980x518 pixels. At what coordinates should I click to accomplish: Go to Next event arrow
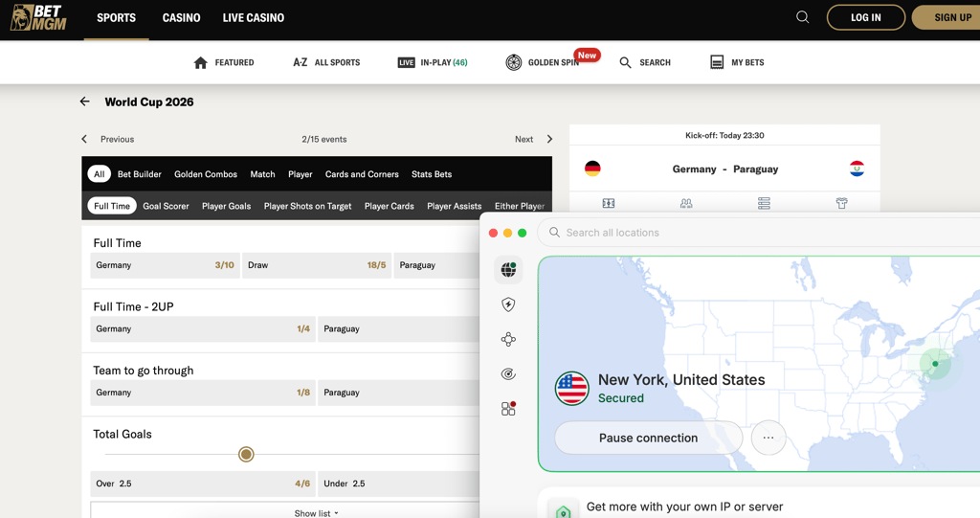point(549,139)
